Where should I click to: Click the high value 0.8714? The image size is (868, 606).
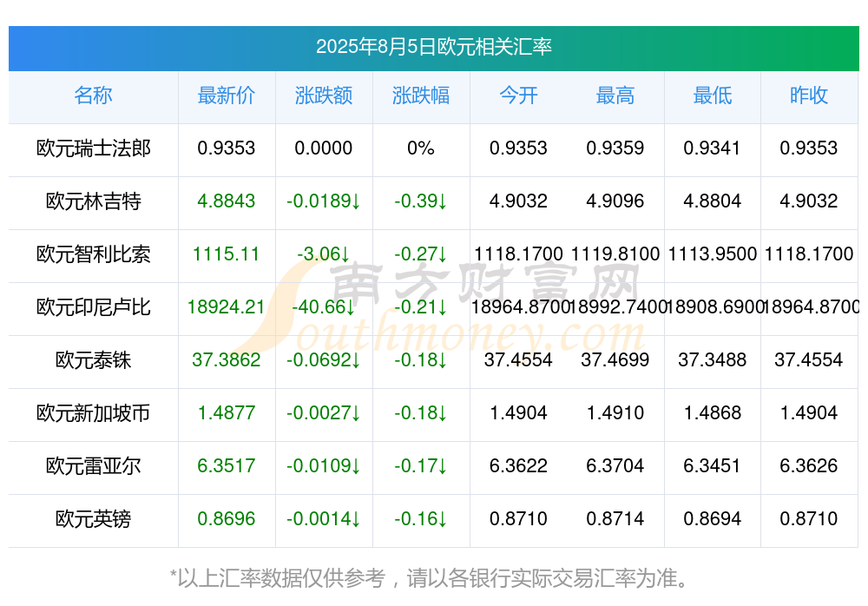click(615, 519)
